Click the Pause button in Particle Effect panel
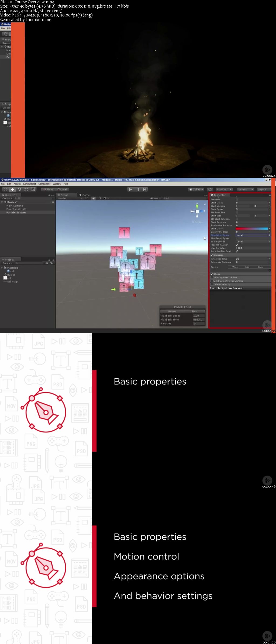The height and width of the screenshot is (644, 276). [x=172, y=311]
